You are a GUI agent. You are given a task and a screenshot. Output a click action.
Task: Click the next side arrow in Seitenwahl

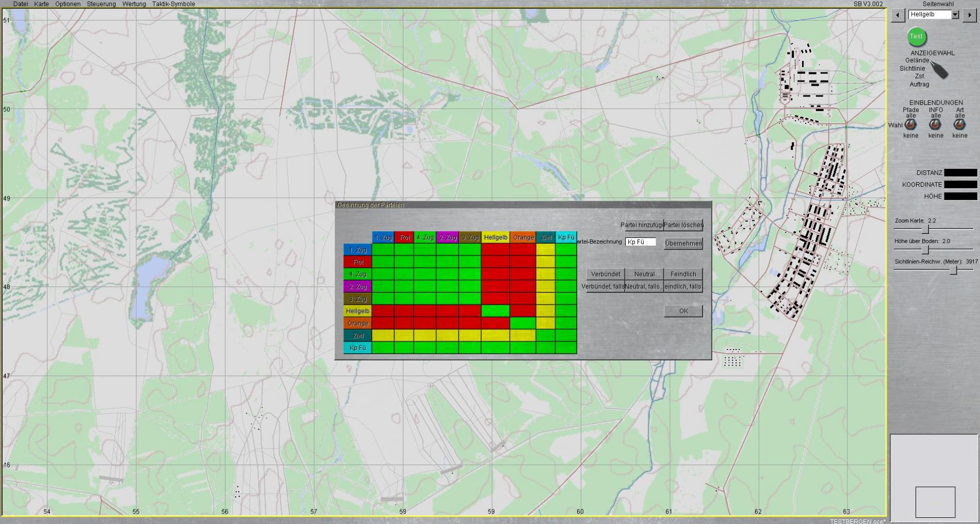969,15
